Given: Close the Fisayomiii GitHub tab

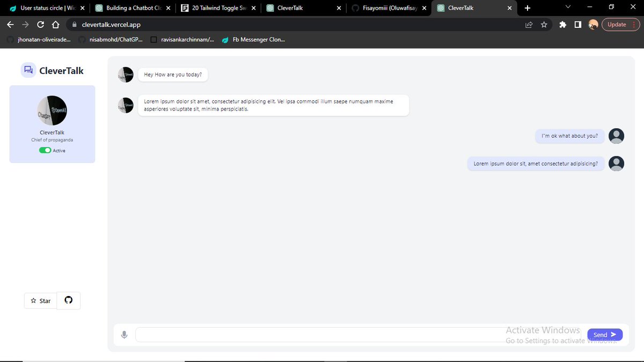Looking at the screenshot, I should [425, 8].
